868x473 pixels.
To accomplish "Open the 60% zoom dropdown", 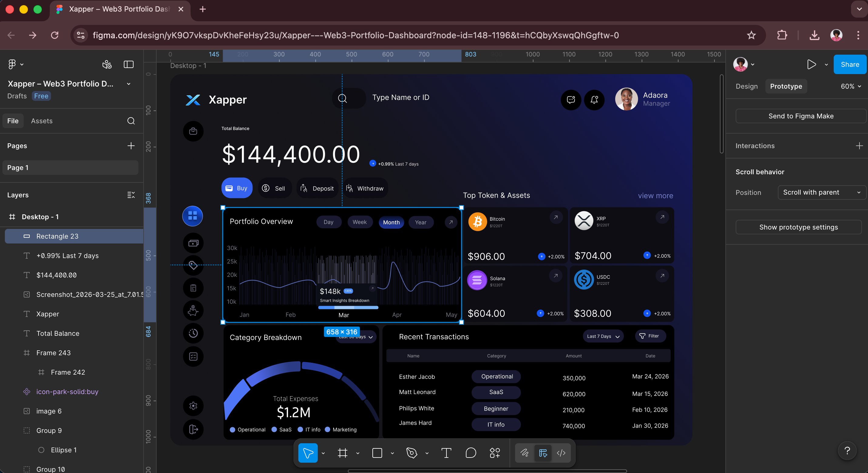I will click(850, 86).
